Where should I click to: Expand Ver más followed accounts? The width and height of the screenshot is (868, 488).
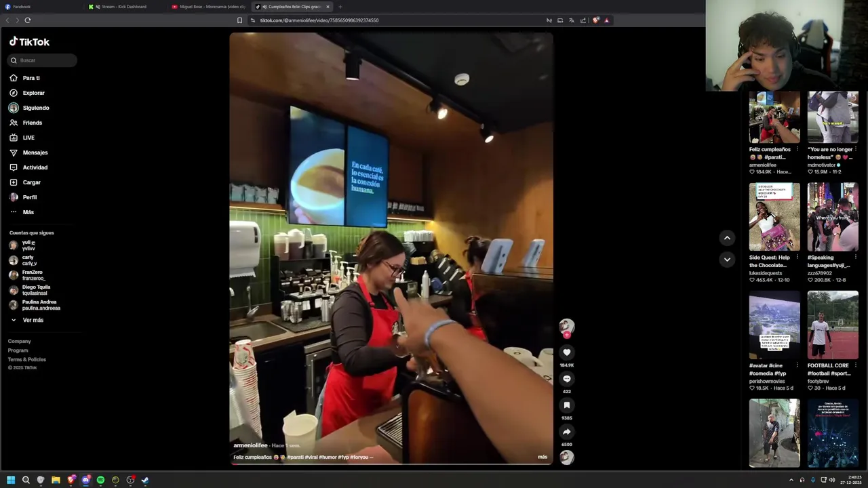(x=27, y=320)
